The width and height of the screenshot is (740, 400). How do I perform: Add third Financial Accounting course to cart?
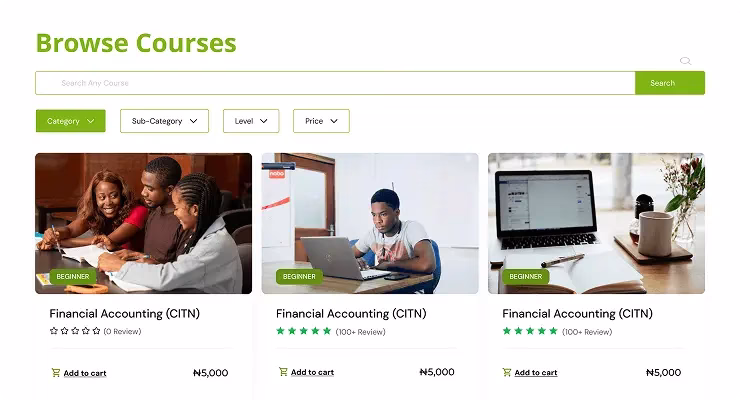click(x=536, y=373)
